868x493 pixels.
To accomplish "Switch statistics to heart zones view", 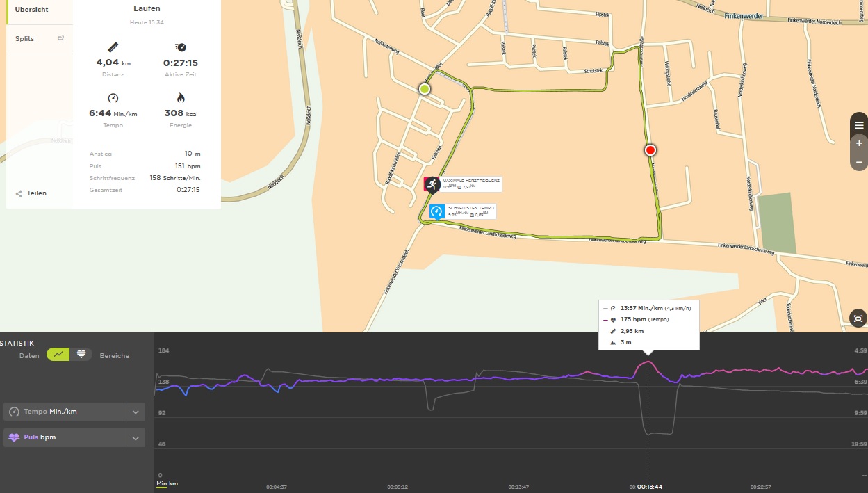I will (81, 355).
